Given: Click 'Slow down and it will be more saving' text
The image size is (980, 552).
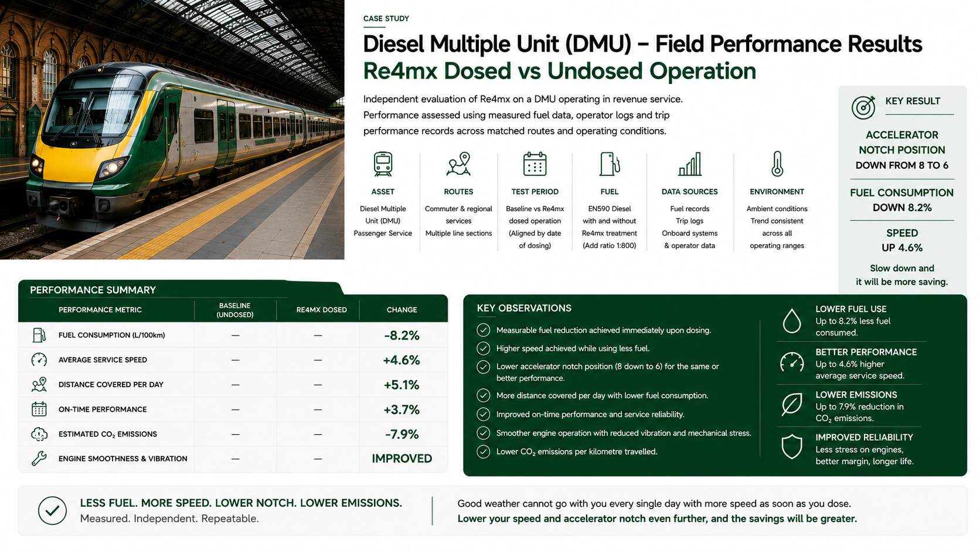Looking at the screenshot, I should click(902, 275).
